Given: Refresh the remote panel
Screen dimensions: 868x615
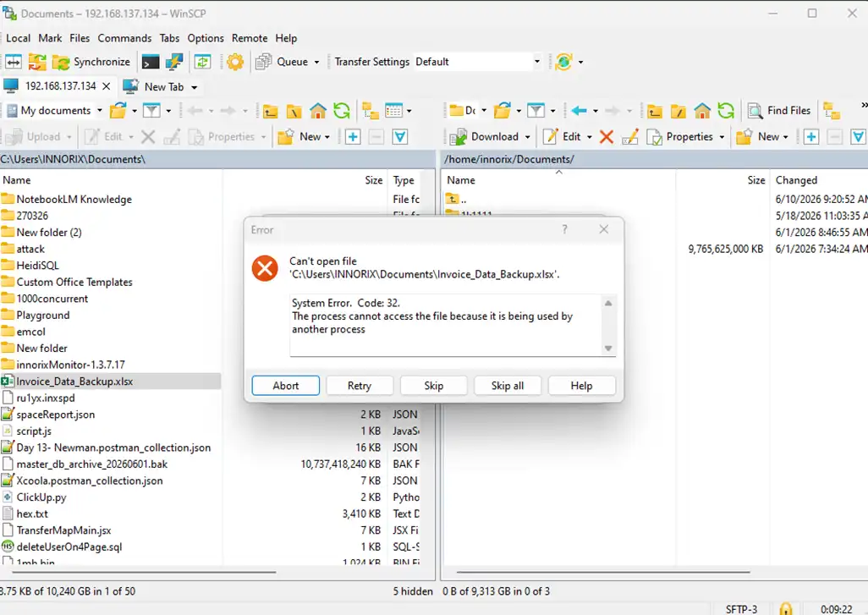Looking at the screenshot, I should 726,111.
